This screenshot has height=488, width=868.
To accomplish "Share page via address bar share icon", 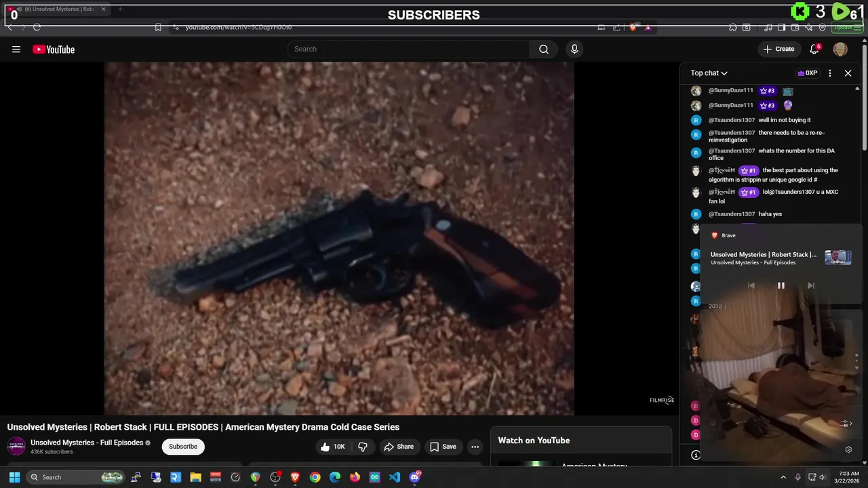I will (x=616, y=27).
